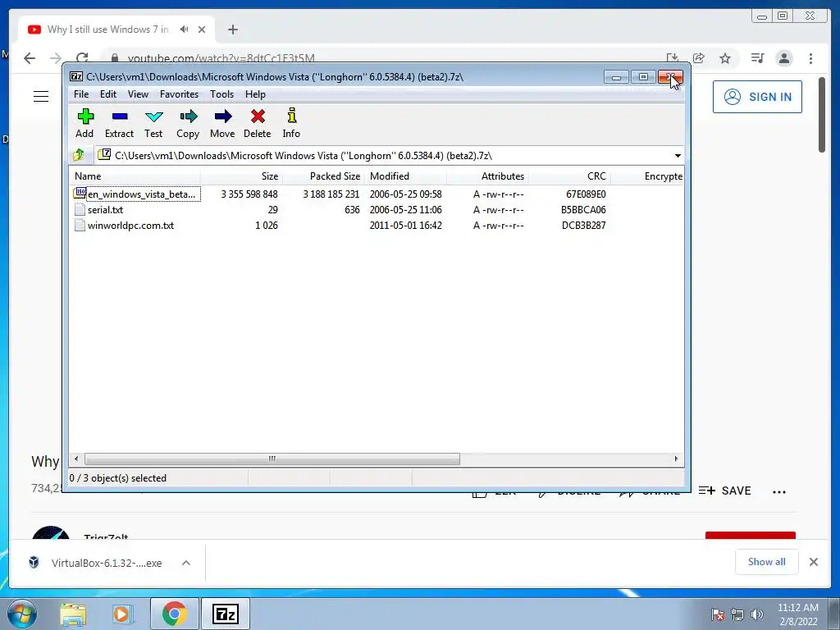
Task: Reload the page in Chrome
Action: (81, 58)
